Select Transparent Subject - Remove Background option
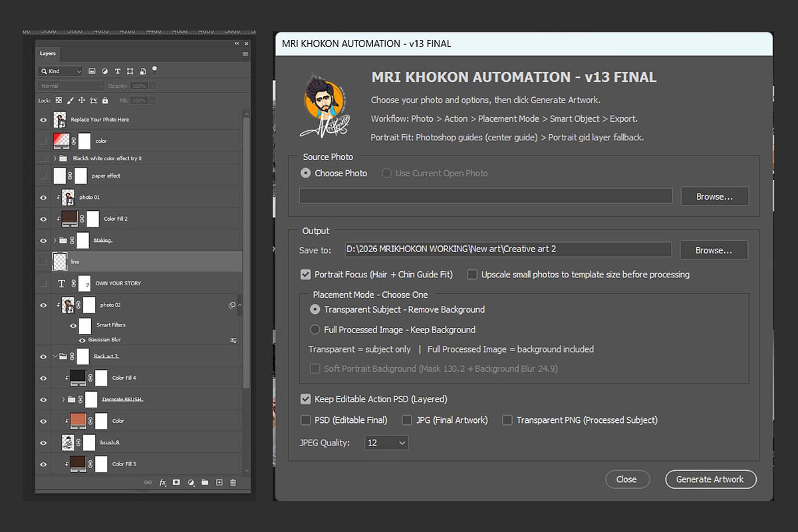This screenshot has width=798, height=532. [x=315, y=309]
